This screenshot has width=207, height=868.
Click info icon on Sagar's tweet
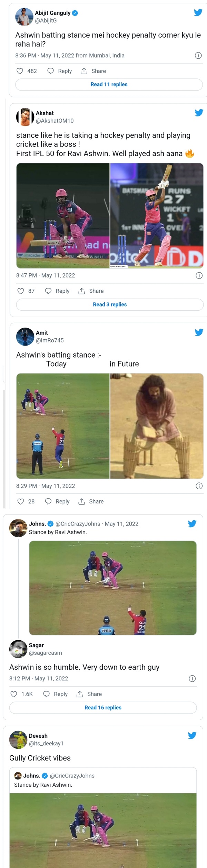coord(192,678)
